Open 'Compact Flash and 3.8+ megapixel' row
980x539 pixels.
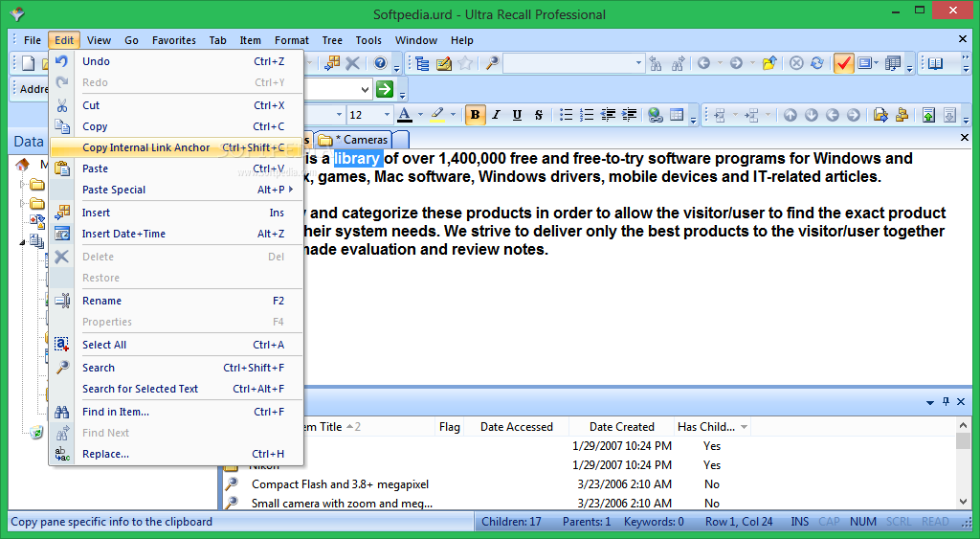[340, 484]
